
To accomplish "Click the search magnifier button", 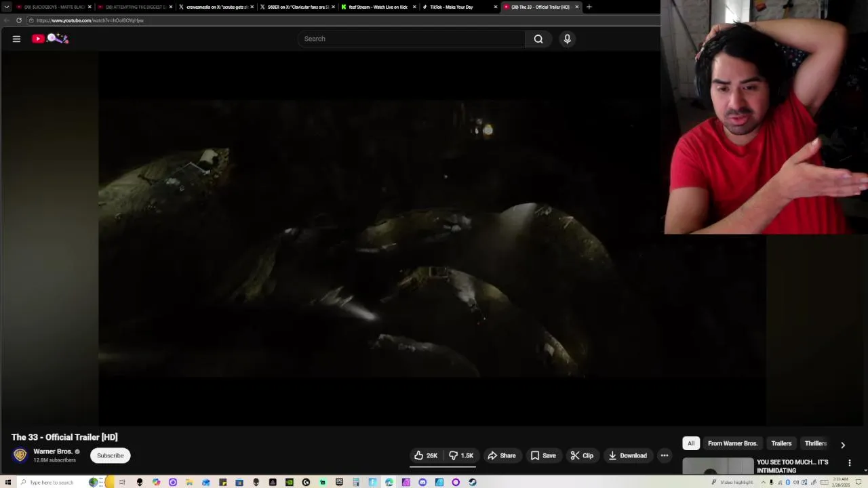I will click(x=538, y=39).
